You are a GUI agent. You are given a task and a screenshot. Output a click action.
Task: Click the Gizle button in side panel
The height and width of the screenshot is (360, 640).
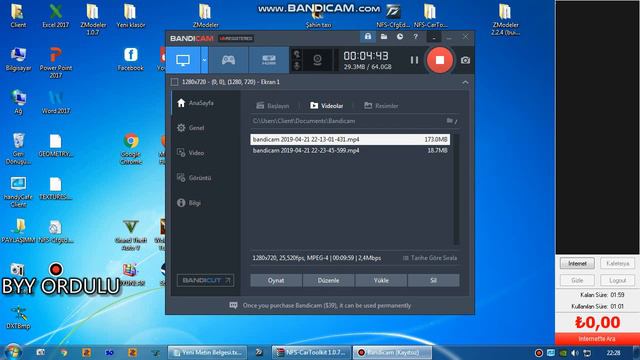(x=577, y=280)
